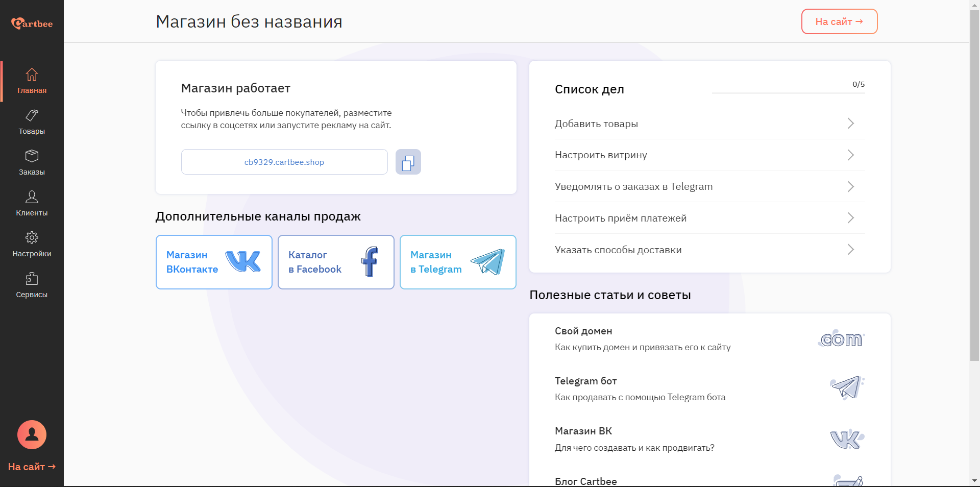Viewport: 980px width, 487px height.
Task: Click the to-do list progress bar
Action: click(788, 93)
